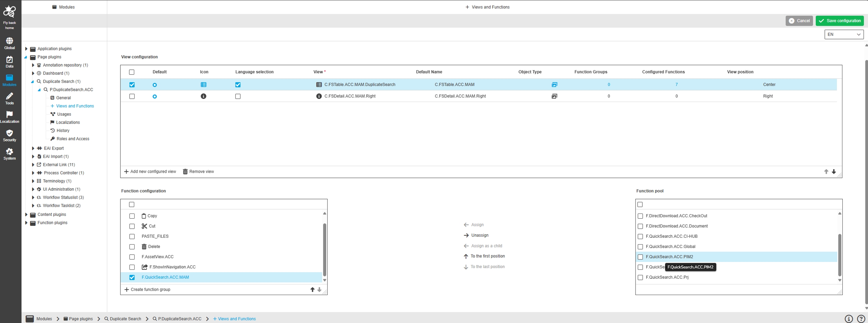Click the Fly back home logo icon
The height and width of the screenshot is (323, 868).
click(9, 12)
